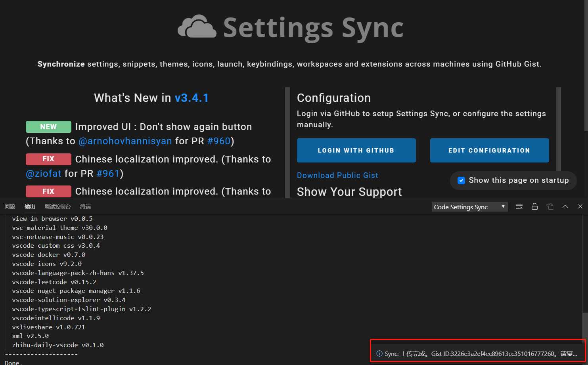The width and height of the screenshot is (588, 365).
Task: Open the Download Public Gist link
Action: pos(337,175)
